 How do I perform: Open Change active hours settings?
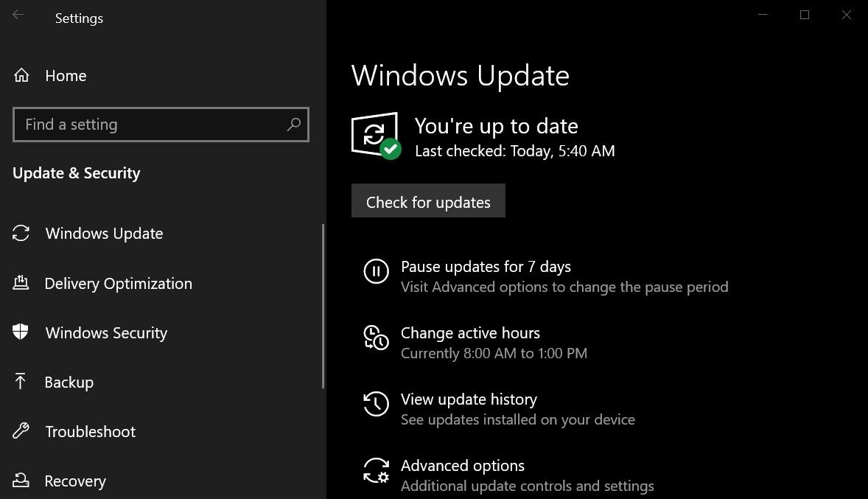pyautogui.click(x=470, y=333)
